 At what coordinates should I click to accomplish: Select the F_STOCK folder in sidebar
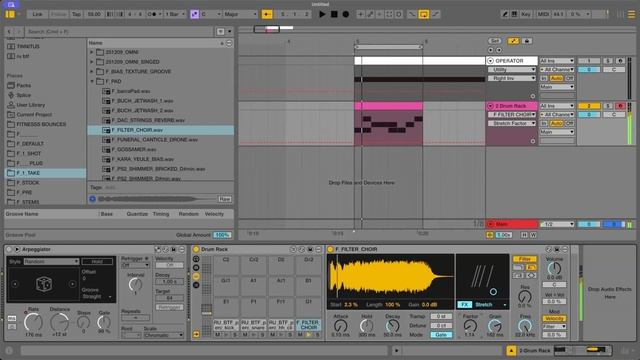[28, 183]
